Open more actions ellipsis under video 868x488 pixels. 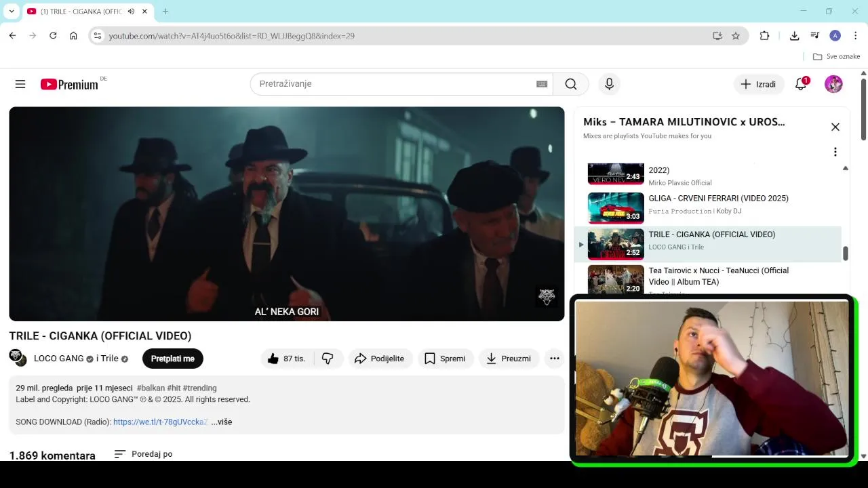(x=555, y=359)
